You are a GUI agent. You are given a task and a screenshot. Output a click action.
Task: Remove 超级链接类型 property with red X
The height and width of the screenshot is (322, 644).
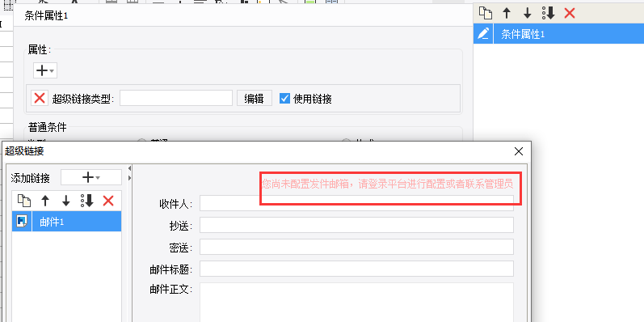tap(40, 98)
